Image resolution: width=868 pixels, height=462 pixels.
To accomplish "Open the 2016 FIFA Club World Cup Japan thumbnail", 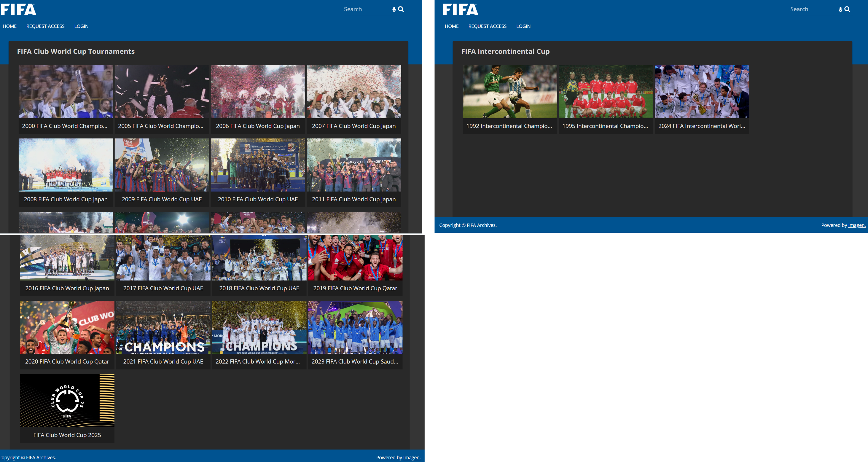I will [67, 258].
